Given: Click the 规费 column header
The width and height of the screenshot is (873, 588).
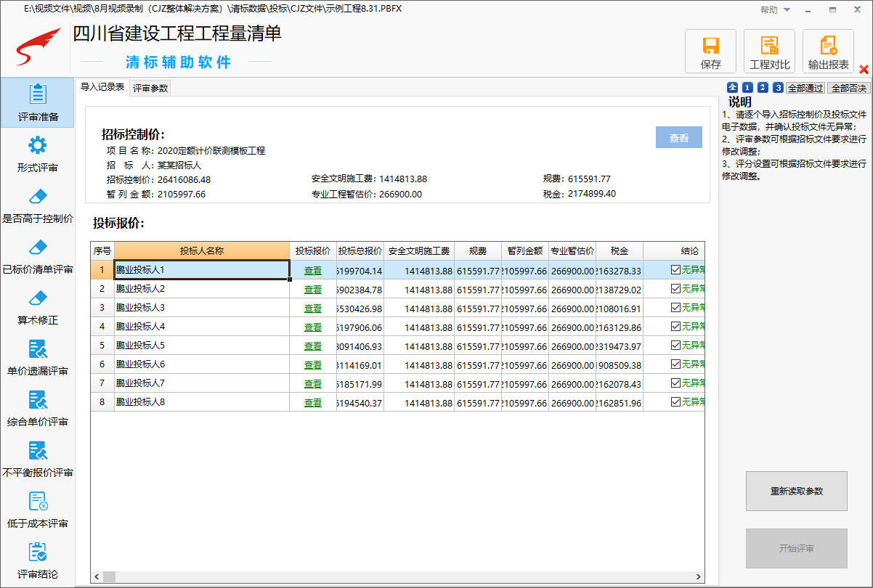Looking at the screenshot, I should (x=478, y=251).
